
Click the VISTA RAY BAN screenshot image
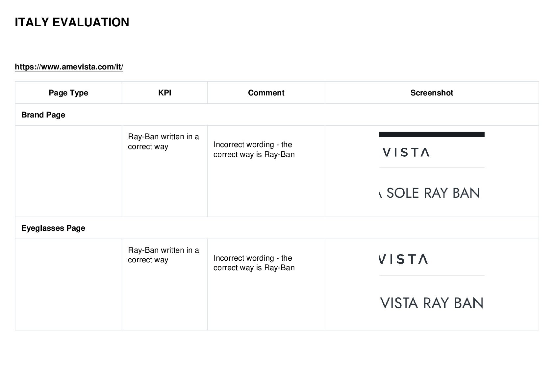[432, 303]
